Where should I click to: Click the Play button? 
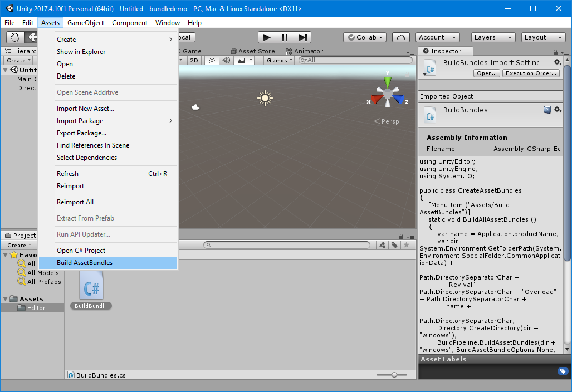(x=267, y=37)
